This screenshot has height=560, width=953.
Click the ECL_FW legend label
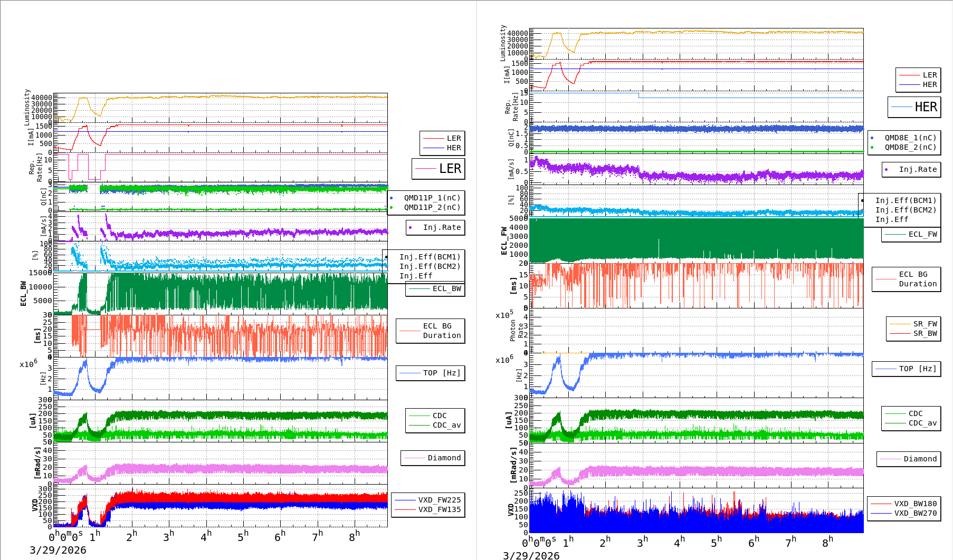click(x=922, y=234)
